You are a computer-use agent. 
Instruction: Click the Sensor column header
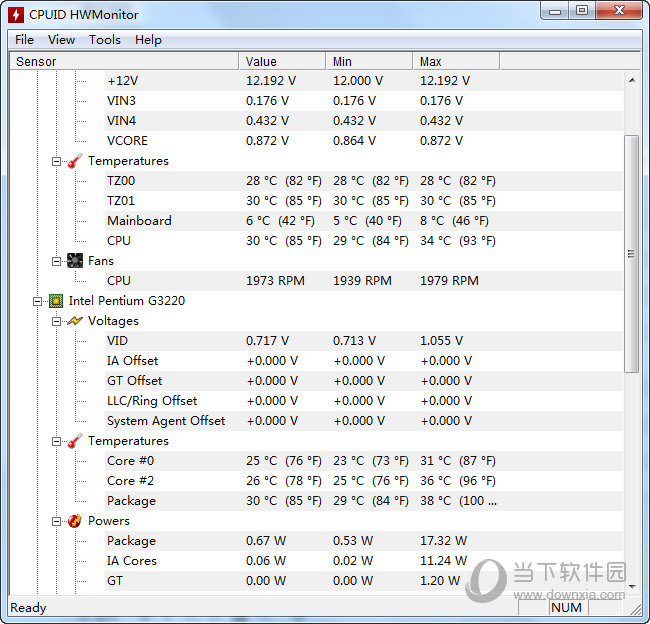[x=124, y=61]
